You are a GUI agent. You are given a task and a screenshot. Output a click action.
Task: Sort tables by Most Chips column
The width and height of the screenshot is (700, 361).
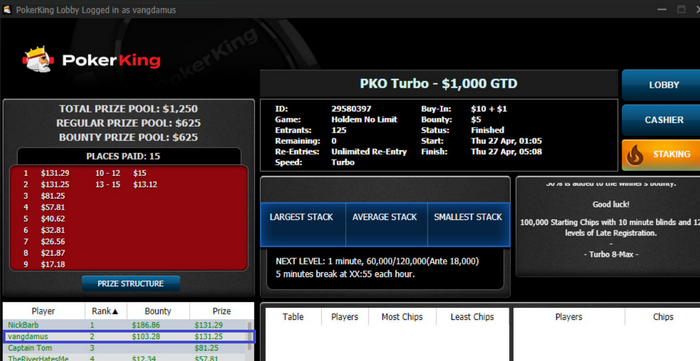click(x=402, y=317)
